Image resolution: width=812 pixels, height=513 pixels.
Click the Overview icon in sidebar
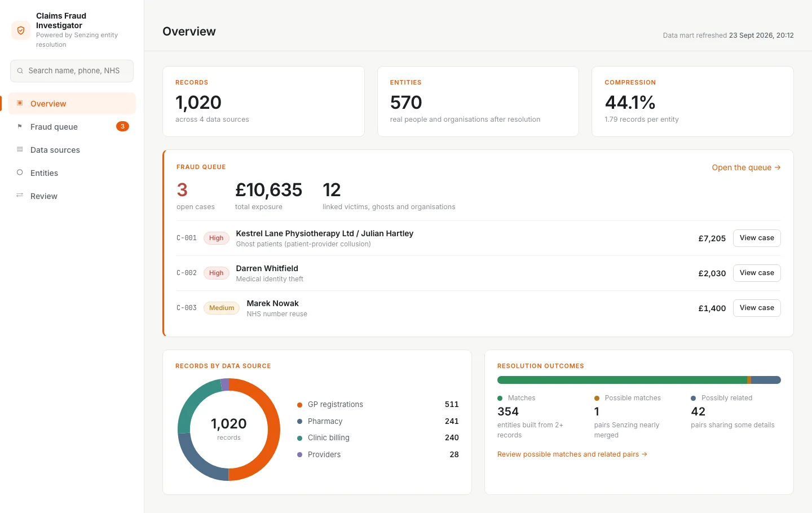[20, 103]
